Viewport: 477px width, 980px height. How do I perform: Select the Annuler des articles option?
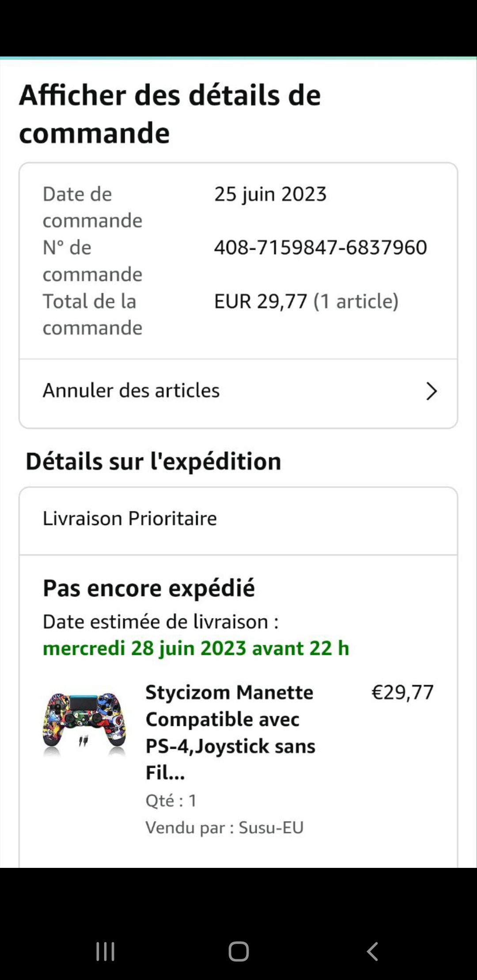[131, 391]
